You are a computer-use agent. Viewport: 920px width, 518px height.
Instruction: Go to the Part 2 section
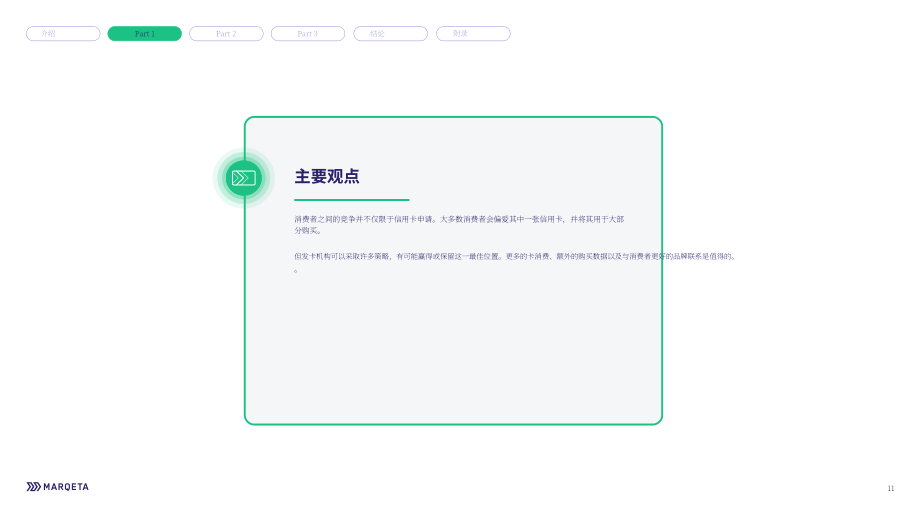(226, 33)
